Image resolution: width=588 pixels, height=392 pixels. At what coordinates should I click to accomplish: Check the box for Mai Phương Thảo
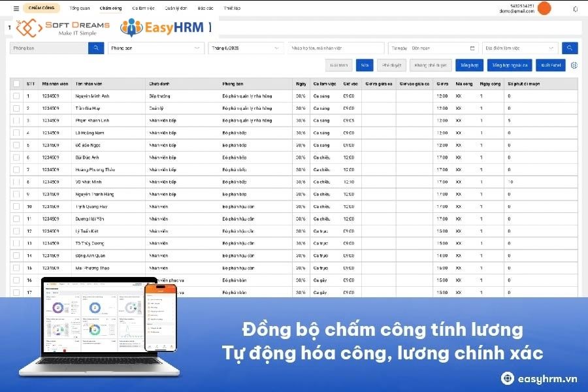point(16,268)
